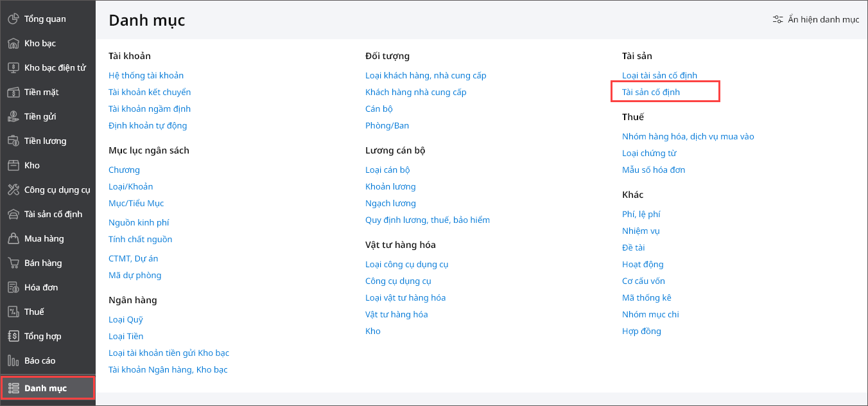The height and width of the screenshot is (406, 868).
Task: Click the Ẩn hiện danh mục settings icon
Action: [777, 19]
